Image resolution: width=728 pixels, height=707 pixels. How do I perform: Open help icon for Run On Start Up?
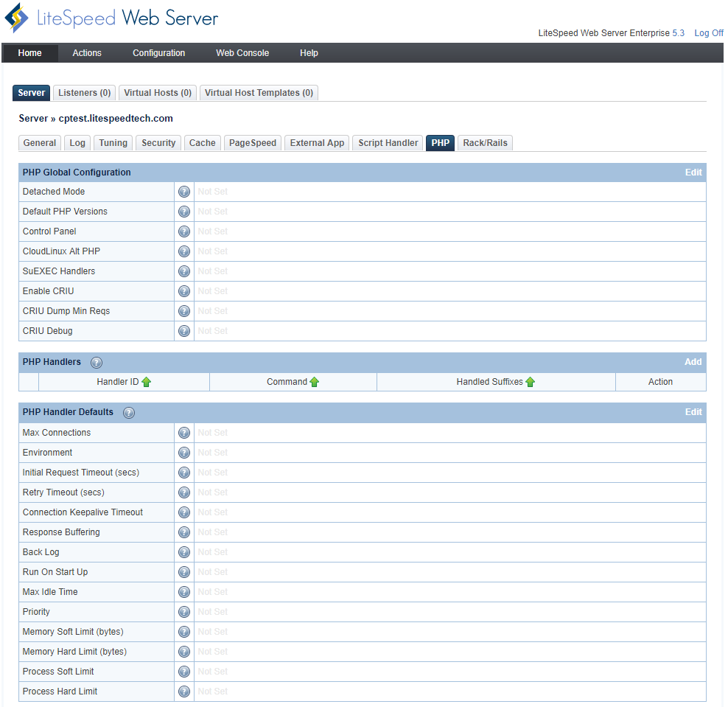pos(184,572)
